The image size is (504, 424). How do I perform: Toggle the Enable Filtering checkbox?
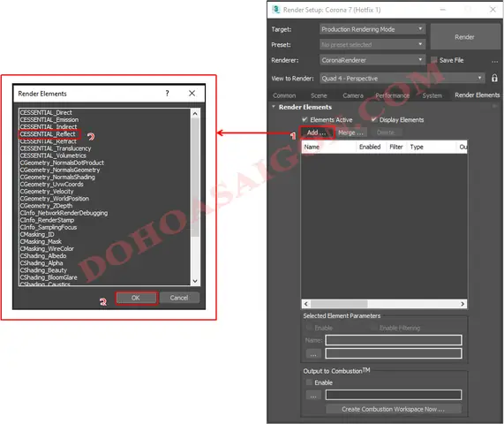point(374,328)
